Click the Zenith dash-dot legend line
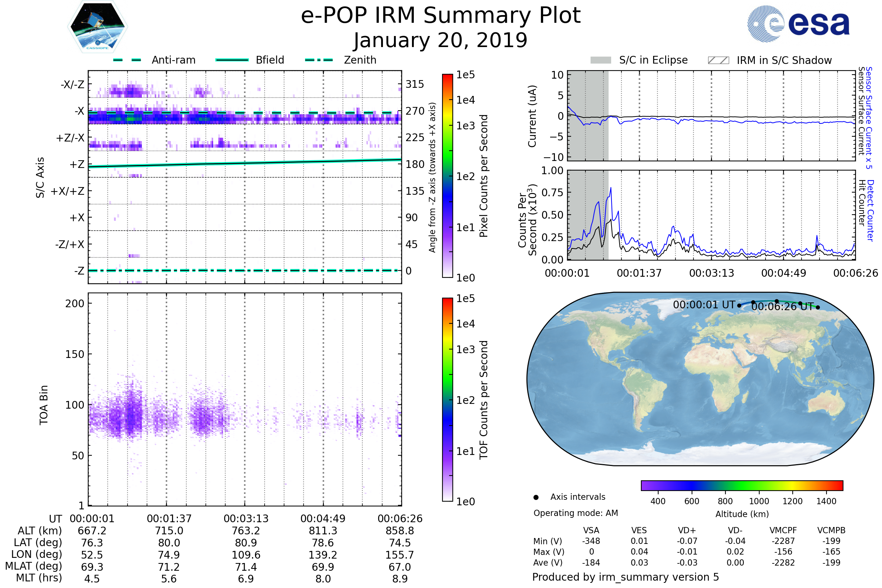This screenshot has width=882, height=588. pos(319,60)
